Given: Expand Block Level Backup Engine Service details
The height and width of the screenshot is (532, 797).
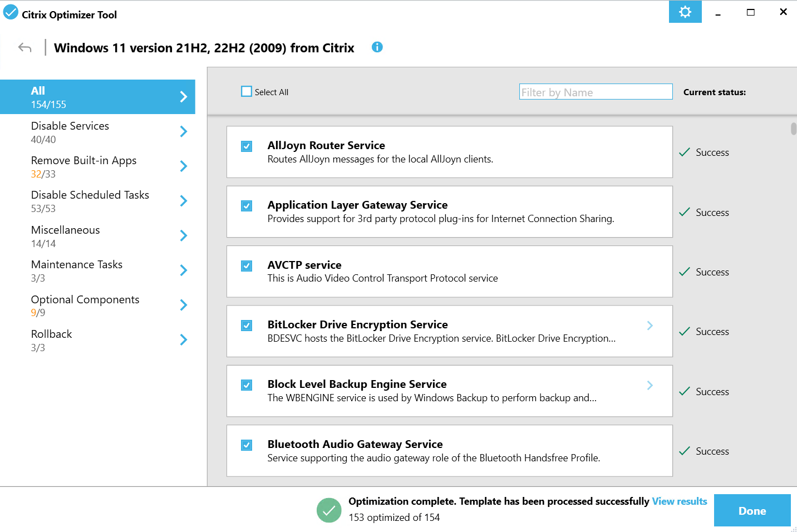Looking at the screenshot, I should pyautogui.click(x=650, y=385).
